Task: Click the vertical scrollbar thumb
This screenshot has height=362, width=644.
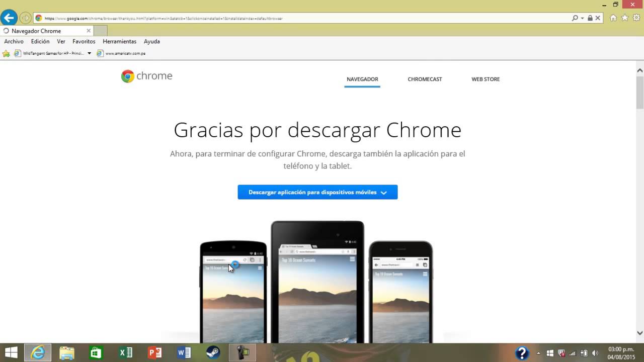Action: [640, 93]
